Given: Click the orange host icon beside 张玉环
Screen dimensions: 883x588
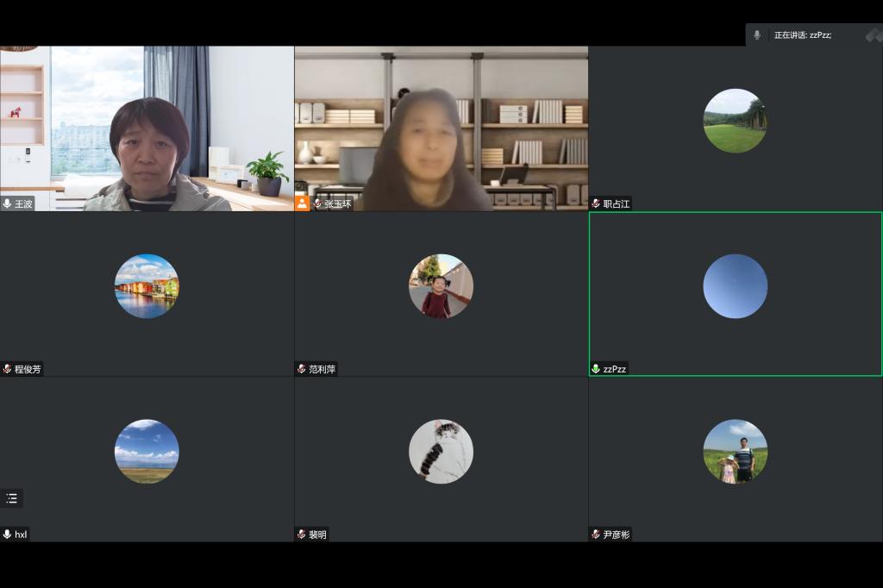Looking at the screenshot, I should click(303, 203).
